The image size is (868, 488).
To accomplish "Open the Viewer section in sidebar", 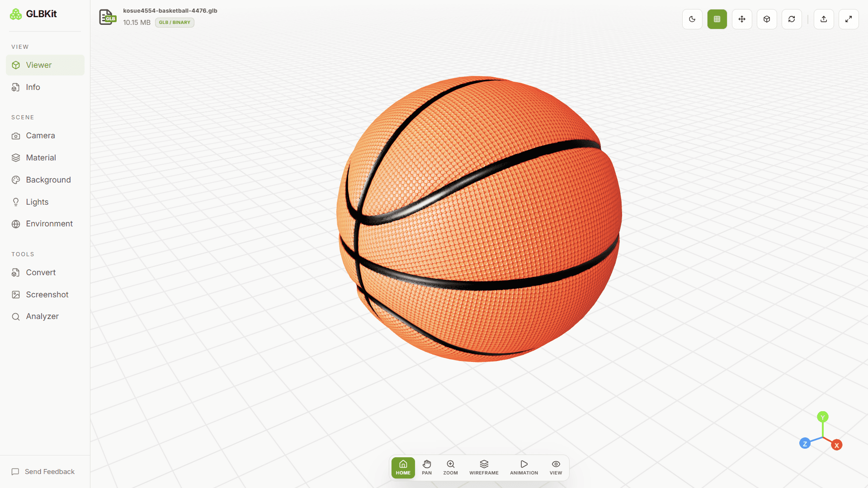I will 45,65.
